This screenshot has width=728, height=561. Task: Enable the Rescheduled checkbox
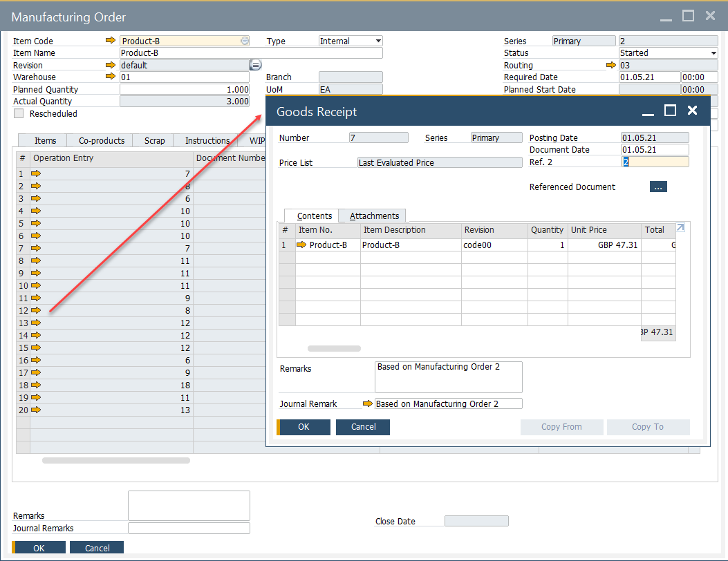18,113
